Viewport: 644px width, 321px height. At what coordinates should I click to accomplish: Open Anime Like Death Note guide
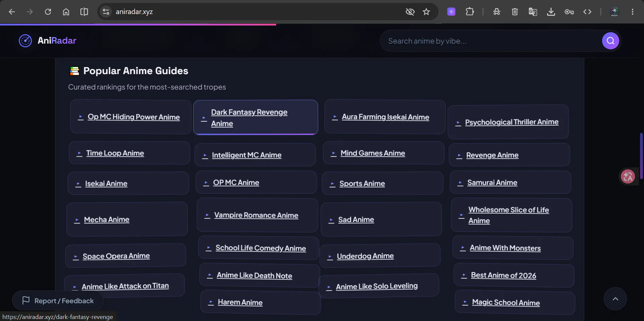[260, 275]
